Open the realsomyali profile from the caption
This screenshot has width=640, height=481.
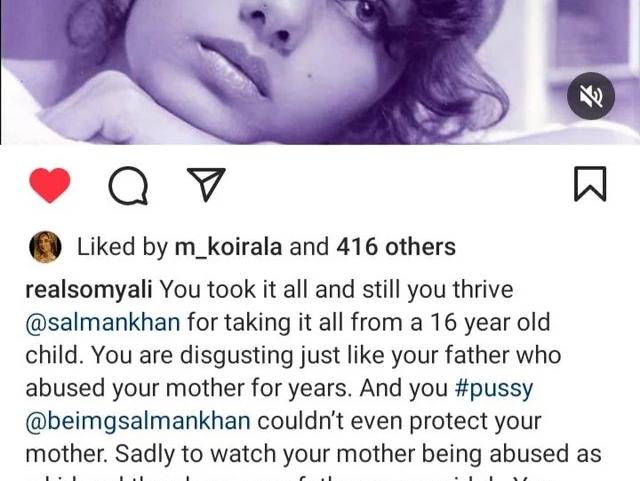[x=89, y=290]
